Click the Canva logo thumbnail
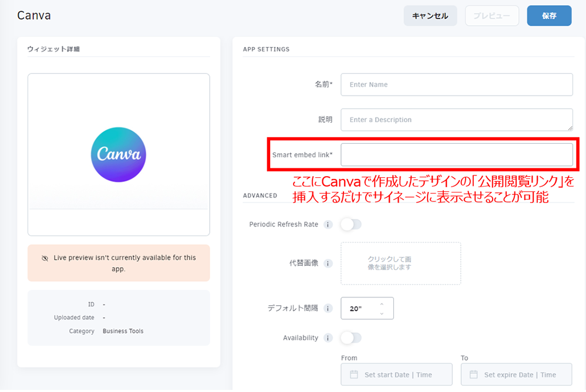586x392 pixels. [x=119, y=154]
